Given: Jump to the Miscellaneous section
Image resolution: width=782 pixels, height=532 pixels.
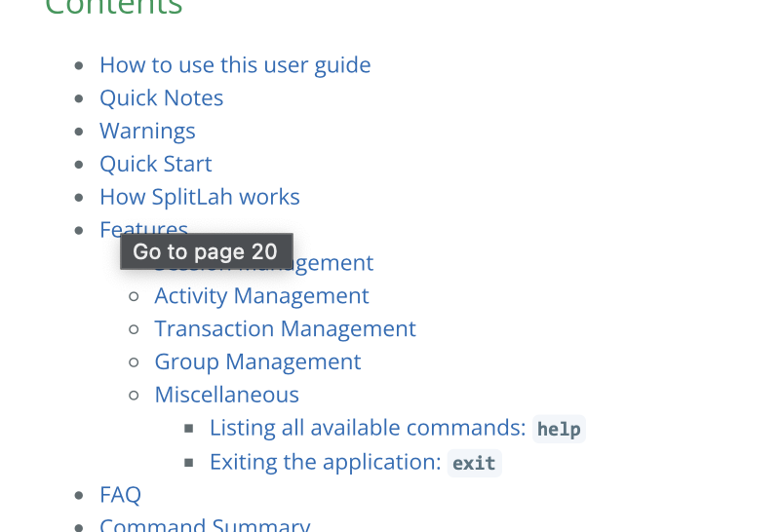Looking at the screenshot, I should coord(226,395).
